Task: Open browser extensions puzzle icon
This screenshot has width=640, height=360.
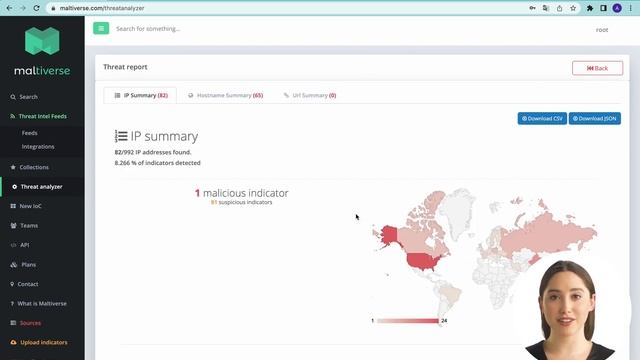Action: point(590,8)
